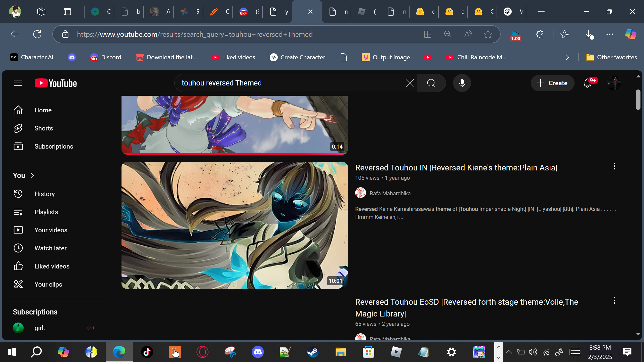The height and width of the screenshot is (362, 644).
Task: Open Subscriptions in sidebar
Action: (56, 146)
